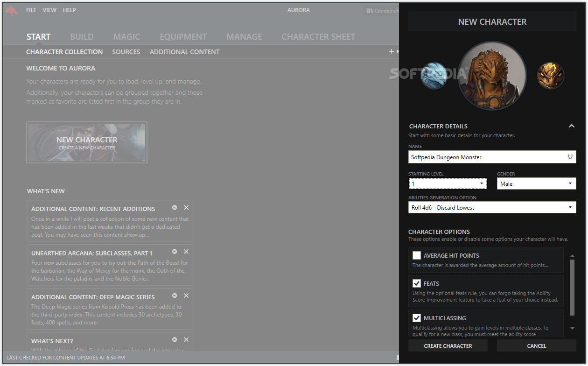Screen dimensions: 588x366
Task: Open the Unearthed Arcana: Subclasses Part 1 article
Action: pos(110,265)
